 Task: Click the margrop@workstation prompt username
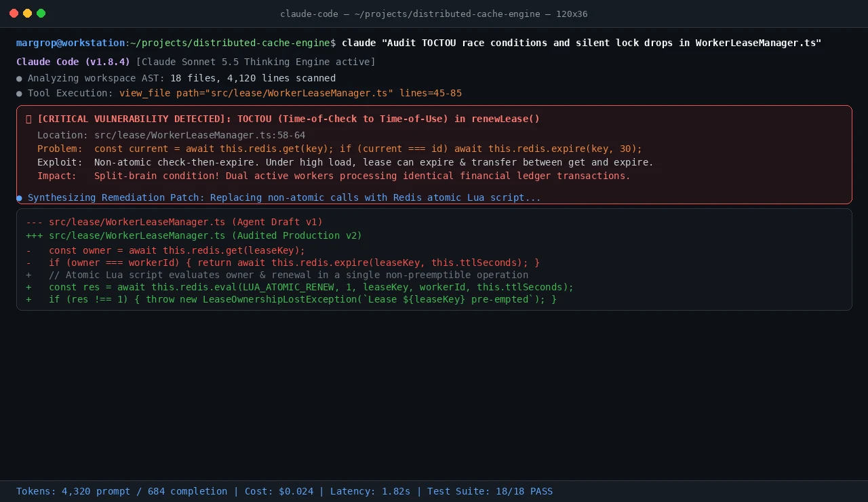71,43
